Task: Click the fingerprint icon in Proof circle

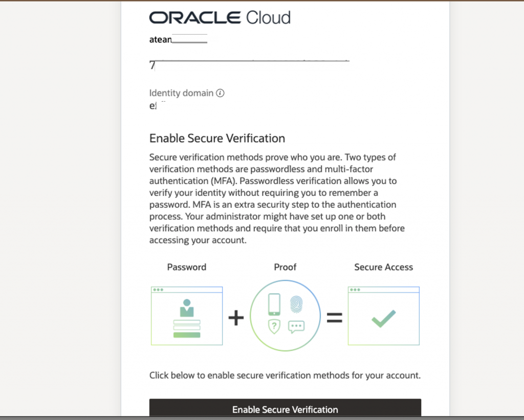Action: [296, 304]
